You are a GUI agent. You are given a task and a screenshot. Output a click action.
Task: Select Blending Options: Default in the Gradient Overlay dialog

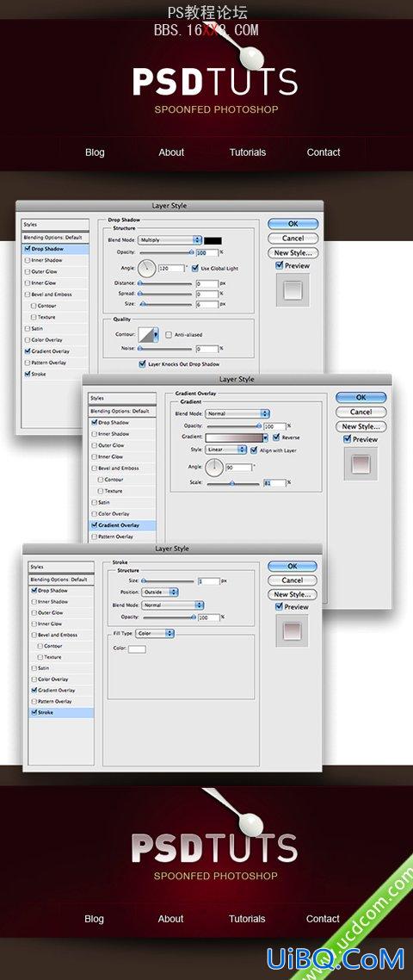click(122, 412)
